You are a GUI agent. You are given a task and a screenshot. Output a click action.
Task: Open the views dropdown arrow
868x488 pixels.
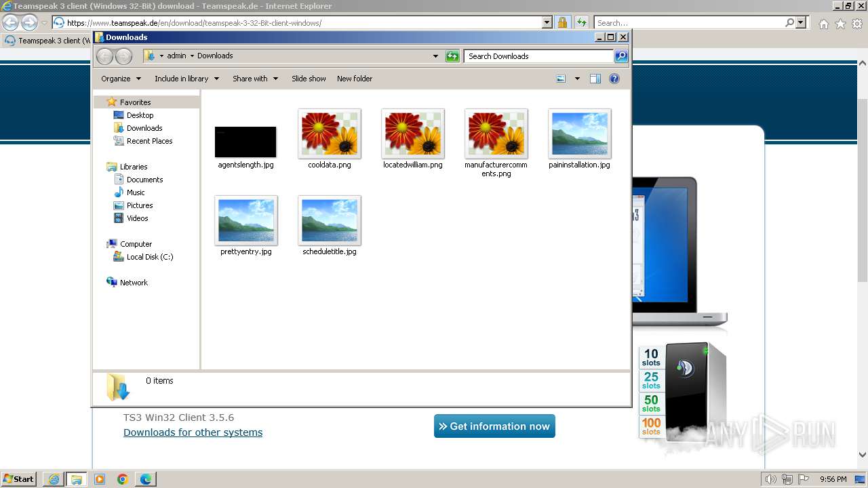click(x=577, y=79)
